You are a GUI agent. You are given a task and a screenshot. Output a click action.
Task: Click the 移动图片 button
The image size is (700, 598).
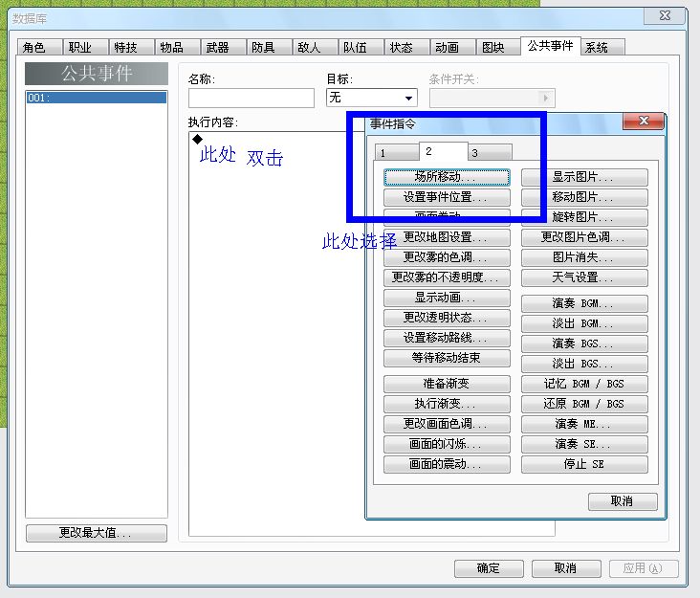(584, 197)
